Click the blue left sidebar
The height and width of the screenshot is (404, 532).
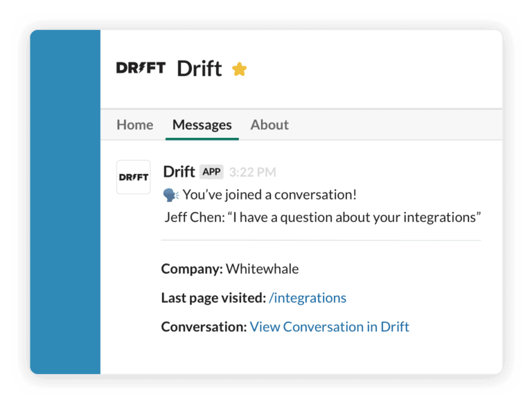[x=65, y=201]
